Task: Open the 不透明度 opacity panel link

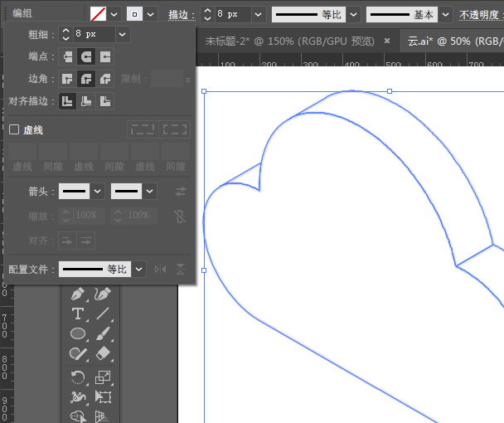Action: click(481, 15)
